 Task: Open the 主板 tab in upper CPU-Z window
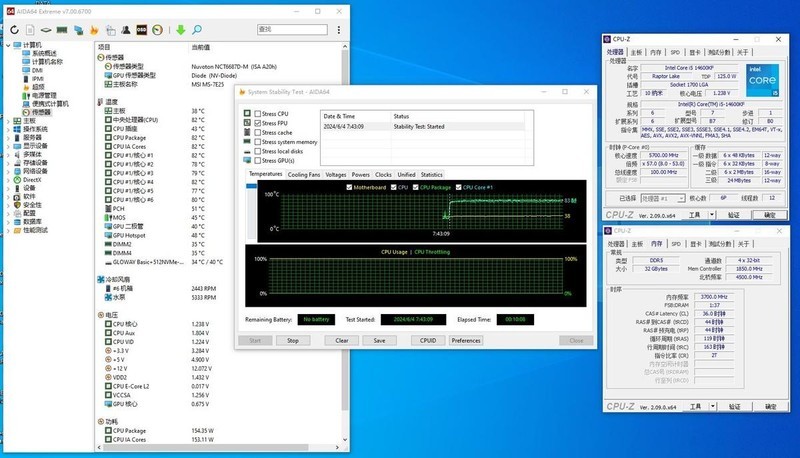click(636, 53)
